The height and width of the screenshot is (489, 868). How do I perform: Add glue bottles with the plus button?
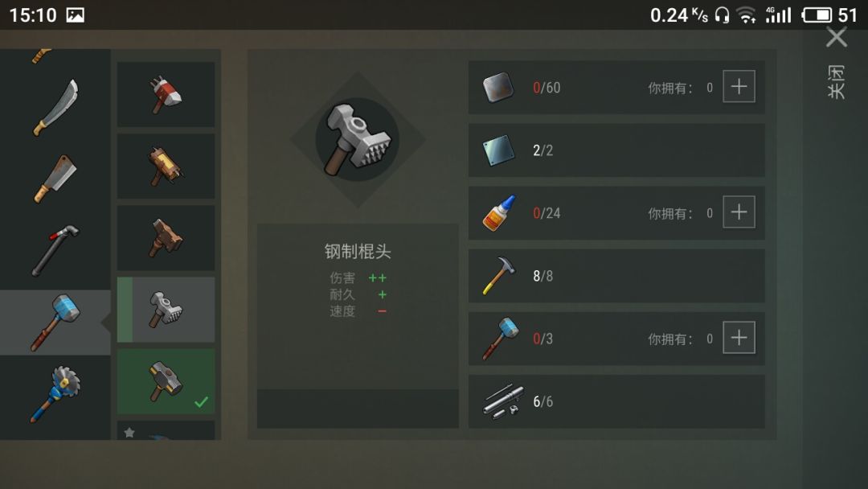(739, 212)
